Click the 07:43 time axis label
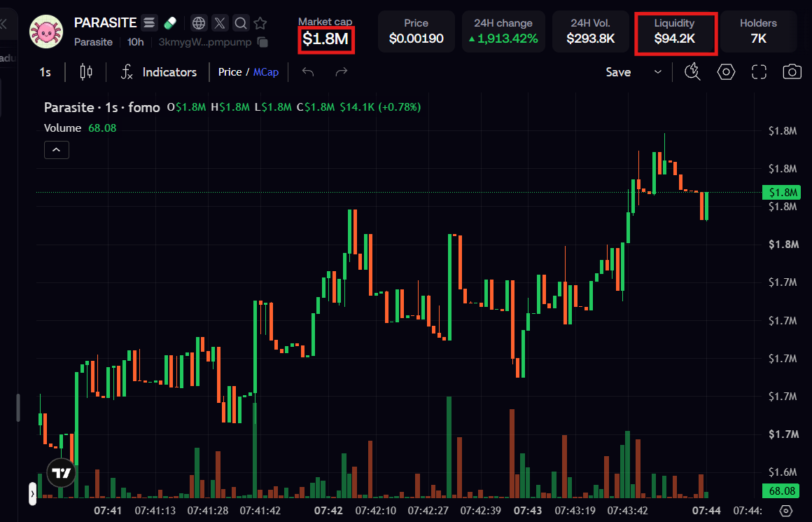Viewport: 812px width, 522px height. pyautogui.click(x=527, y=511)
